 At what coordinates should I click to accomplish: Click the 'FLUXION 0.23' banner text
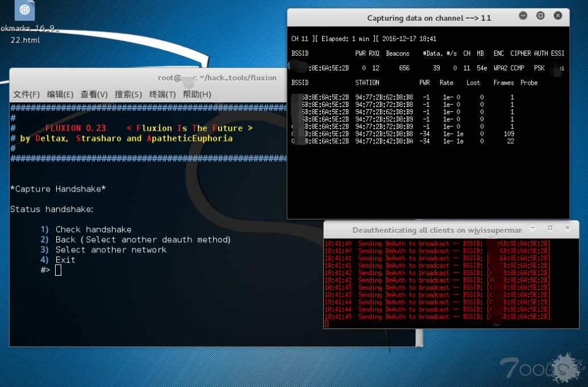(76, 128)
